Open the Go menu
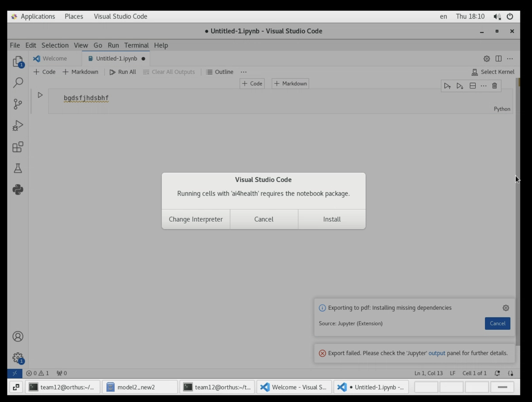Image resolution: width=532 pixels, height=402 pixels. tap(98, 45)
